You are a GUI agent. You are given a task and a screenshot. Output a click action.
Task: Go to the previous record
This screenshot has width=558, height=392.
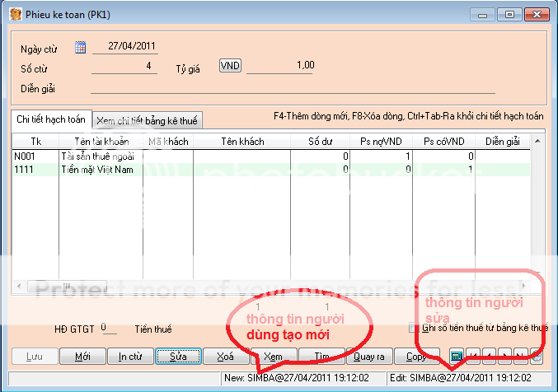pyautogui.click(x=489, y=357)
